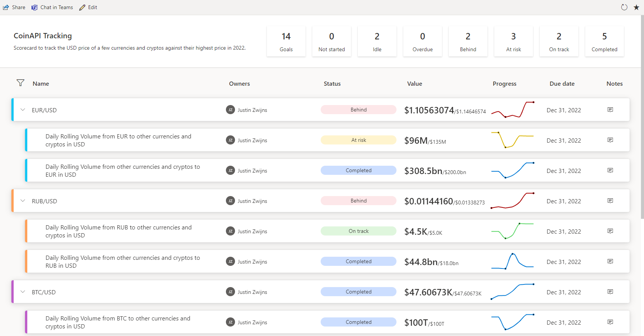Click the favorite star icon

tap(636, 7)
